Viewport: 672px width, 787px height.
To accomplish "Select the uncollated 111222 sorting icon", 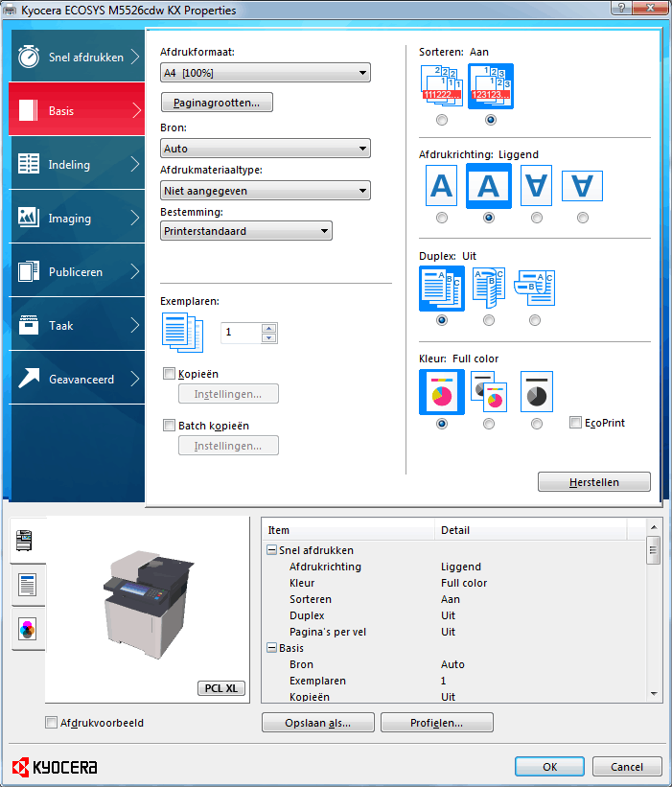I will click(x=442, y=86).
